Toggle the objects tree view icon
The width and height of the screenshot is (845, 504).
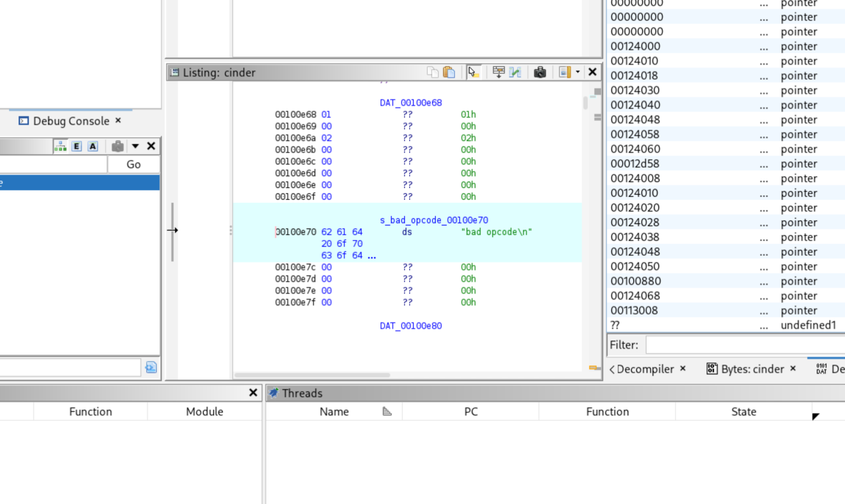tap(61, 146)
